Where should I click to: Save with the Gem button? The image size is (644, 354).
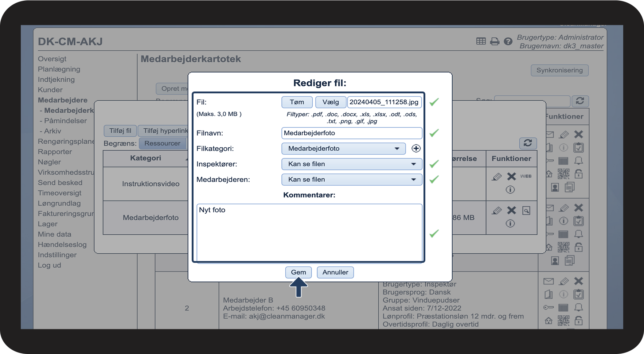tap(298, 272)
